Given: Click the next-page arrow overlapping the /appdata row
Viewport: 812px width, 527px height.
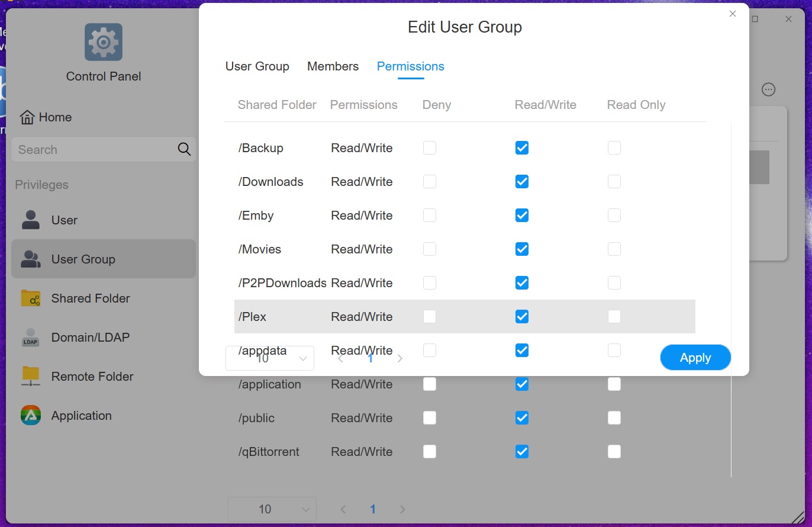Looking at the screenshot, I should tap(400, 358).
